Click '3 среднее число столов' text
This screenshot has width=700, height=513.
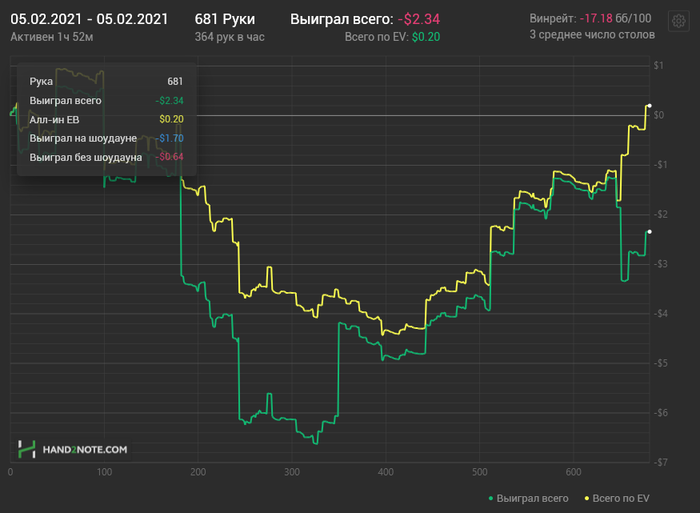click(592, 35)
